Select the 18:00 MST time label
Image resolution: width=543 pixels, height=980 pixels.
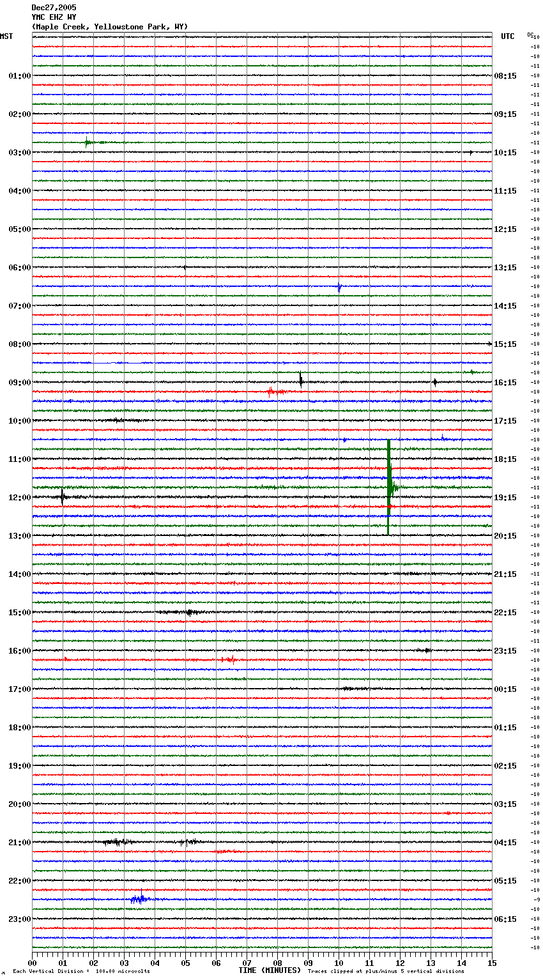pyautogui.click(x=20, y=728)
